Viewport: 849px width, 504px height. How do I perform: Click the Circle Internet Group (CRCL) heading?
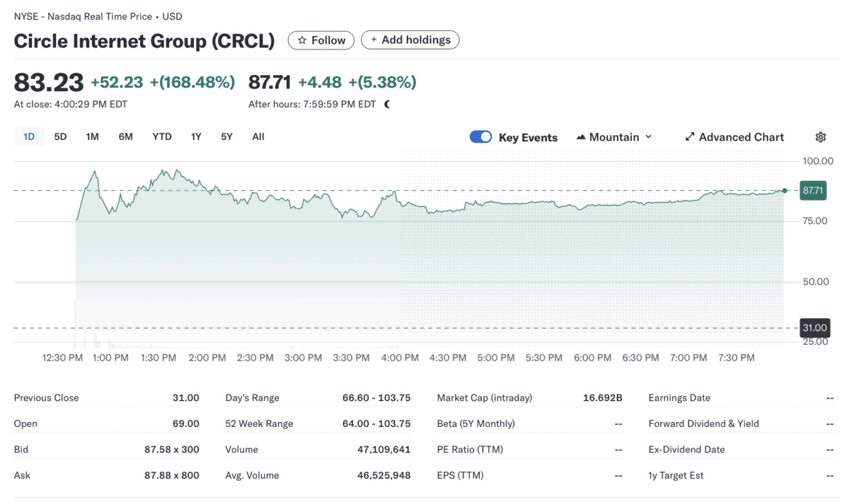[144, 41]
